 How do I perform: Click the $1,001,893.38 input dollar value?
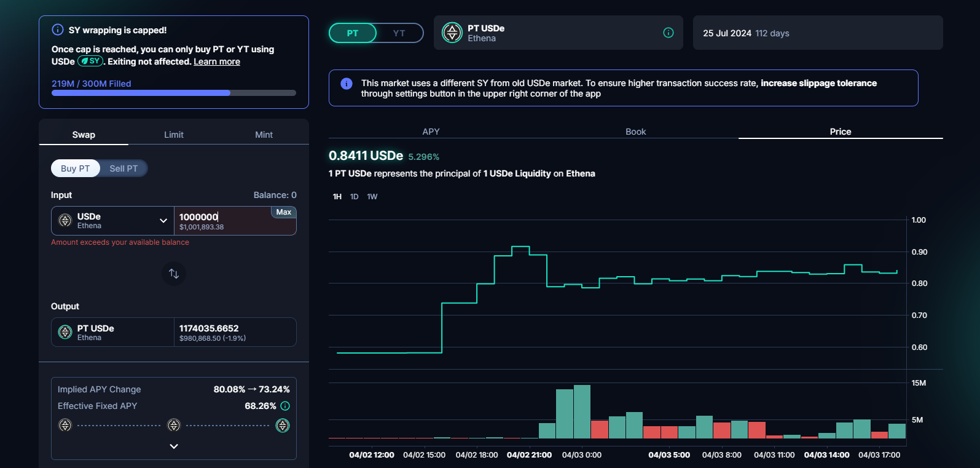pyautogui.click(x=202, y=227)
